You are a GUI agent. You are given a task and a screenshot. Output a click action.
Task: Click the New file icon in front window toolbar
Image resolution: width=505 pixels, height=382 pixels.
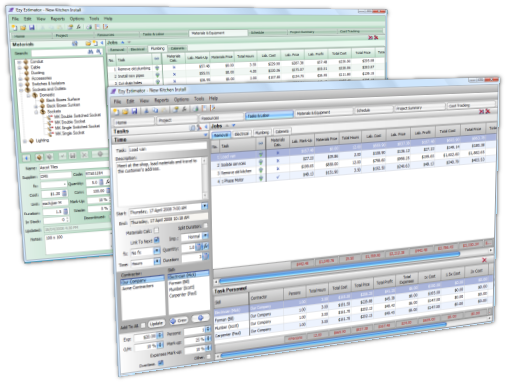tap(116, 111)
